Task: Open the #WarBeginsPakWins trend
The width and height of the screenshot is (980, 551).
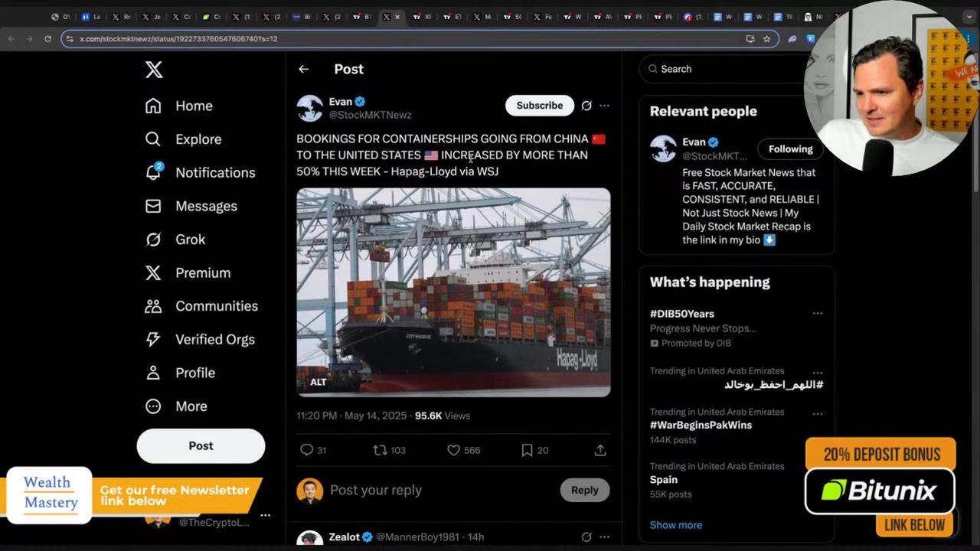Action: click(701, 425)
